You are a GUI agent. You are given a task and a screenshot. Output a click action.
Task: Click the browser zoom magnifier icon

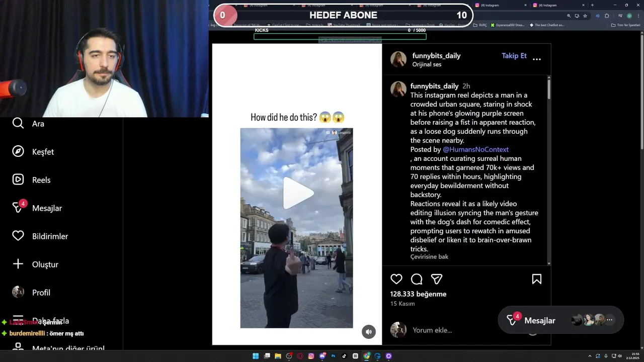point(569,16)
